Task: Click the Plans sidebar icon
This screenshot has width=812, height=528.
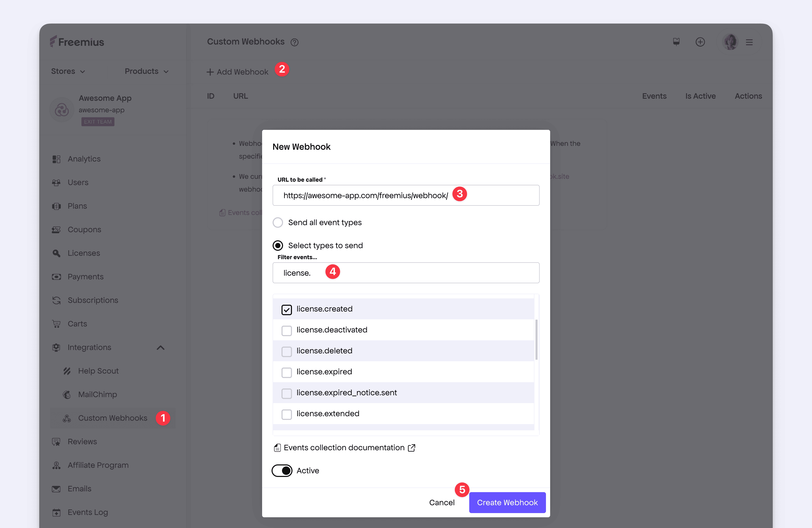Action: 56,206
